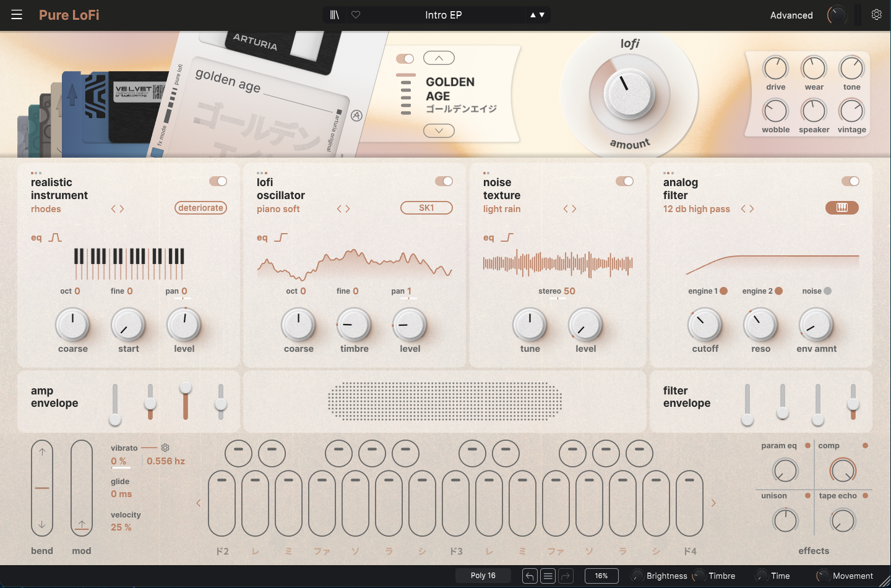Toggle the unison effect
Screen dimensions: 891x588
pyautogui.click(x=807, y=495)
